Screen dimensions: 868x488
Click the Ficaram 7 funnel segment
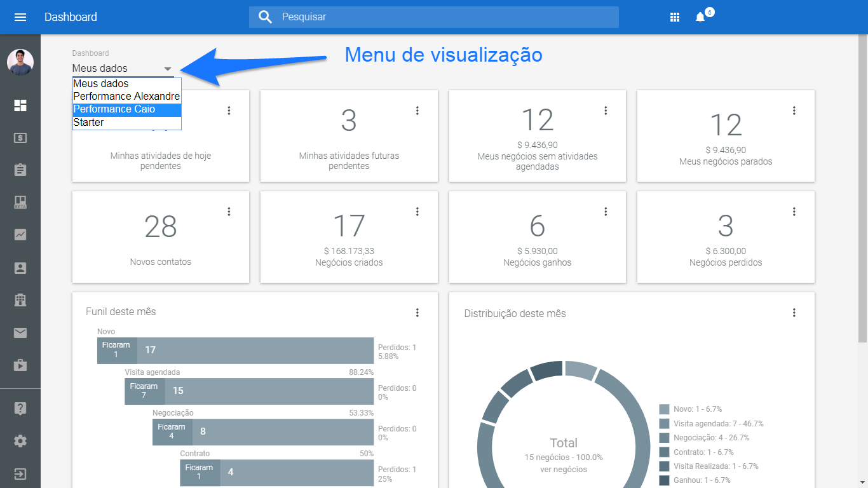[144, 391]
